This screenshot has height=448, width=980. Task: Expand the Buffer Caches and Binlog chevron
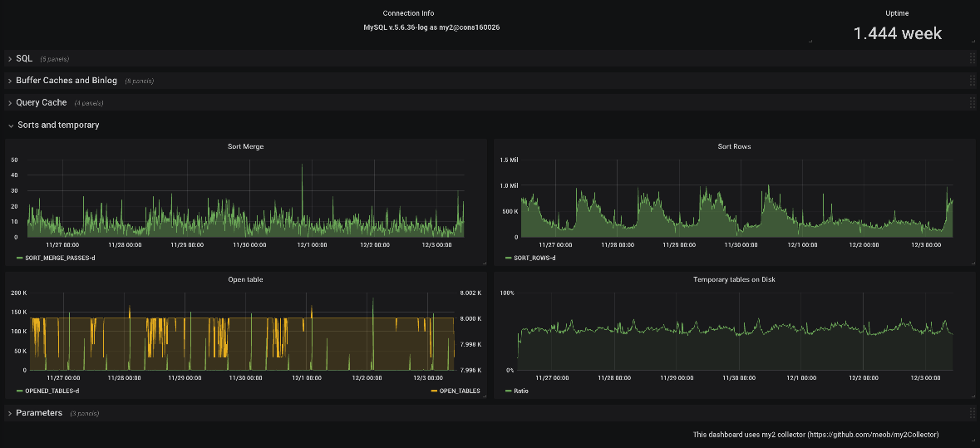coord(10,81)
